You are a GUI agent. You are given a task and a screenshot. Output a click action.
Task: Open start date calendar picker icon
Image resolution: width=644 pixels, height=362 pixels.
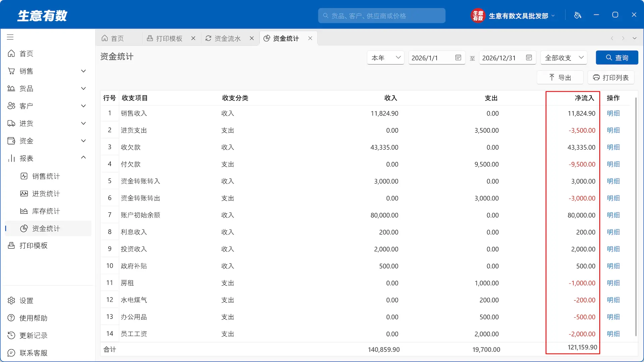458,58
